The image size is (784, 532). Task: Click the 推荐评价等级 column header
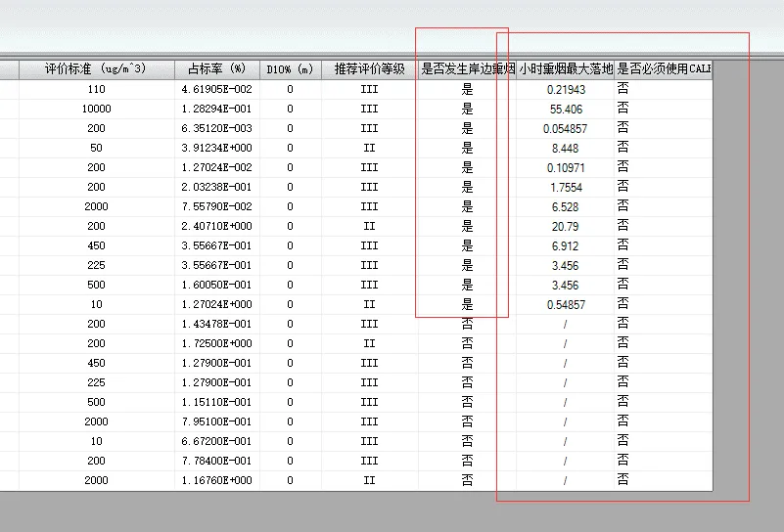(370, 68)
